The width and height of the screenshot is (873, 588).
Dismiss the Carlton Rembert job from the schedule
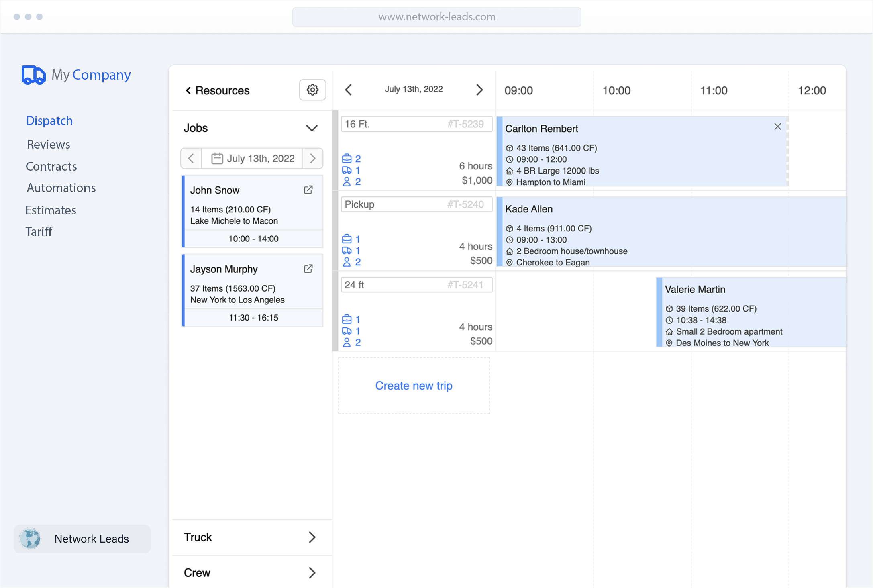[x=777, y=126]
